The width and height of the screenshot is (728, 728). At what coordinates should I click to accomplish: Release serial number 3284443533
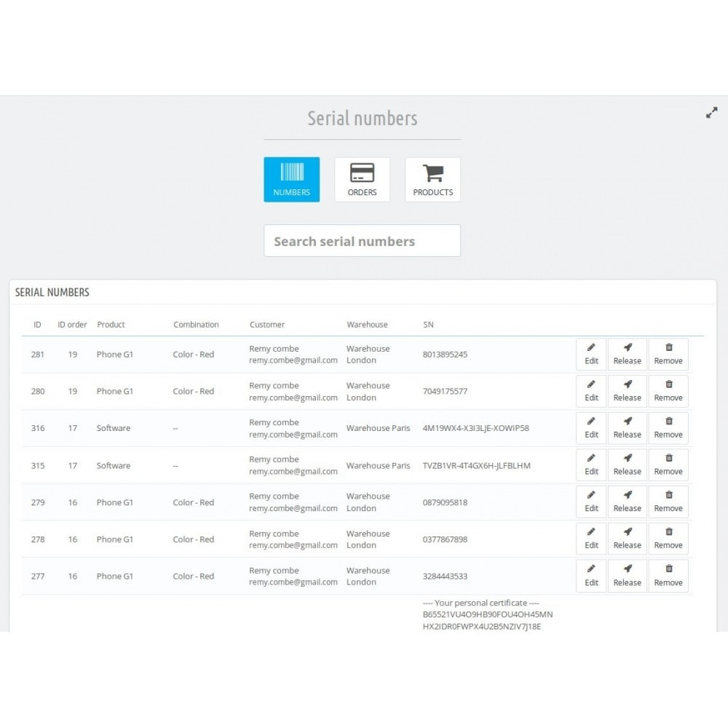click(x=628, y=576)
